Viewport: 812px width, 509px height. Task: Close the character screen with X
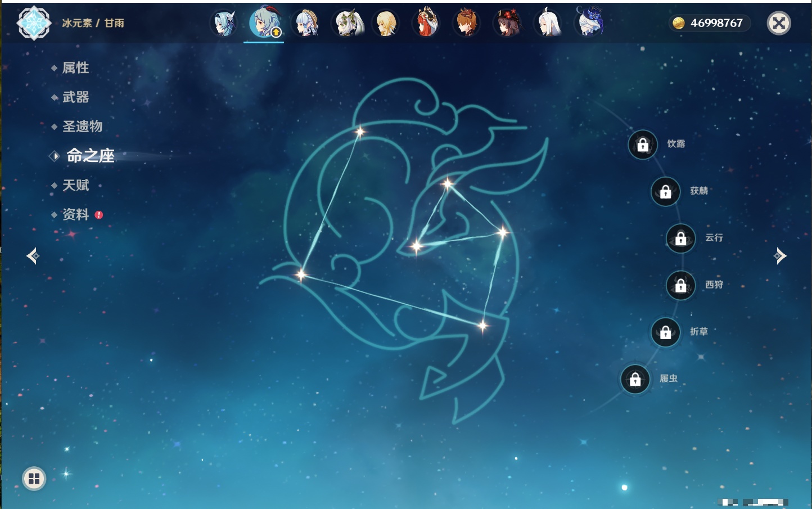point(779,23)
